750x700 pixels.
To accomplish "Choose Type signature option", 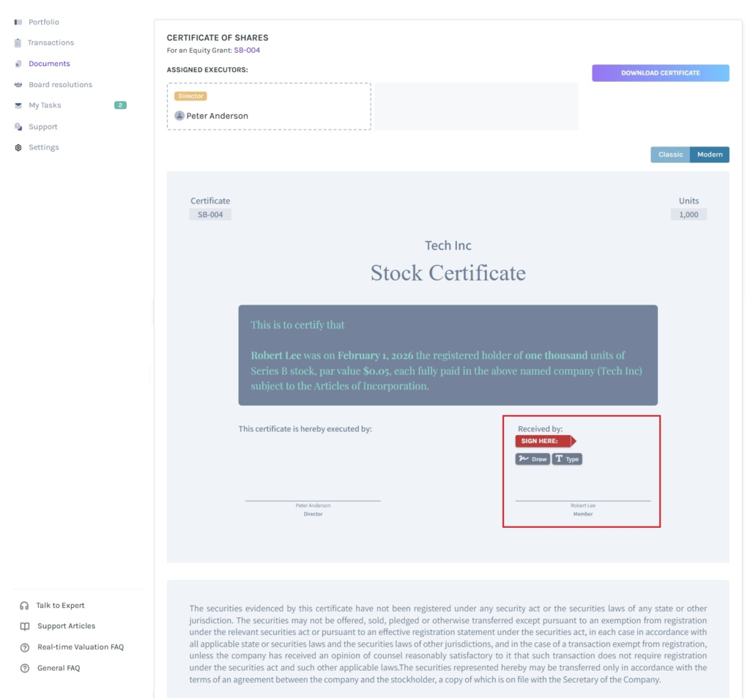I will click(567, 459).
